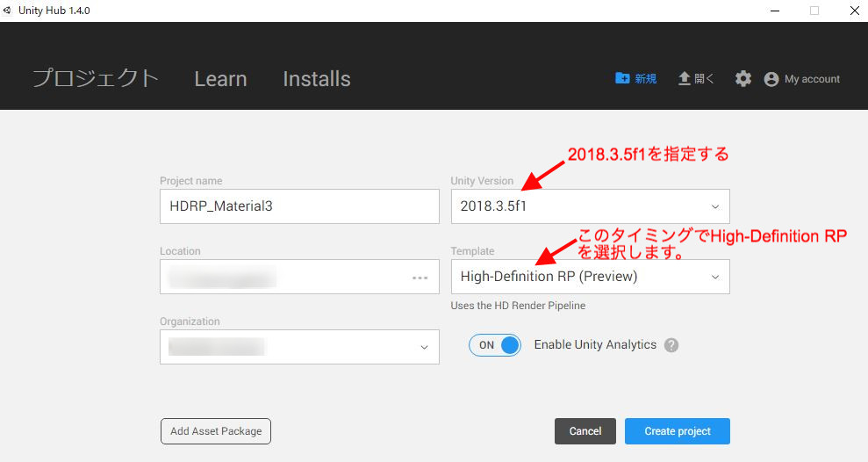Image resolution: width=868 pixels, height=462 pixels.
Task: Click the Cancel button
Action: point(585,431)
